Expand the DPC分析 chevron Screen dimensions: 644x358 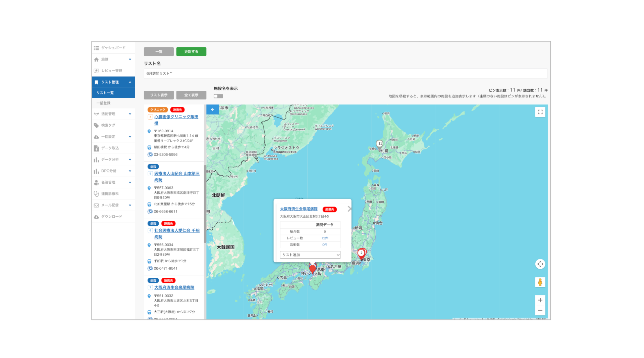pyautogui.click(x=130, y=171)
